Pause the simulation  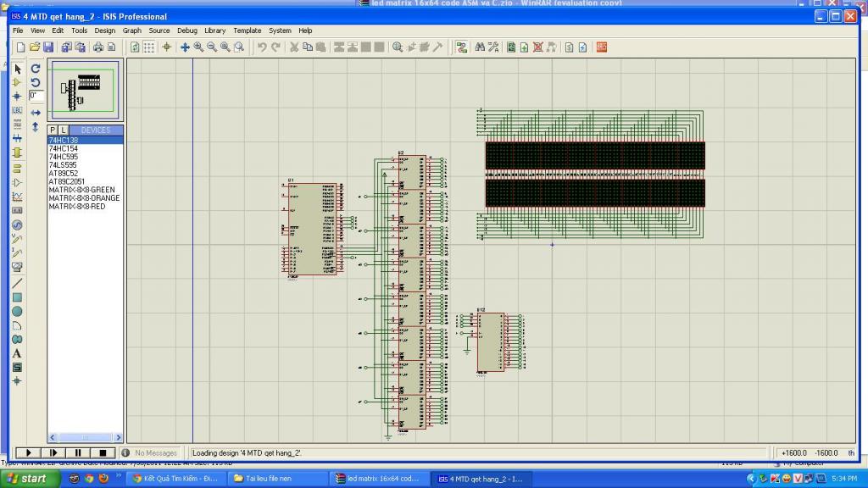click(x=78, y=453)
